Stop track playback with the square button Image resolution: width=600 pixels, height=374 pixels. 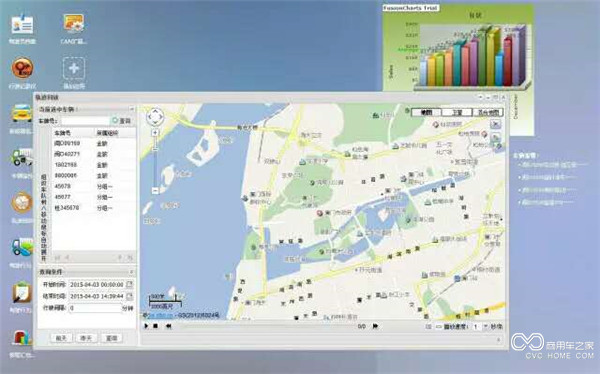(x=156, y=326)
